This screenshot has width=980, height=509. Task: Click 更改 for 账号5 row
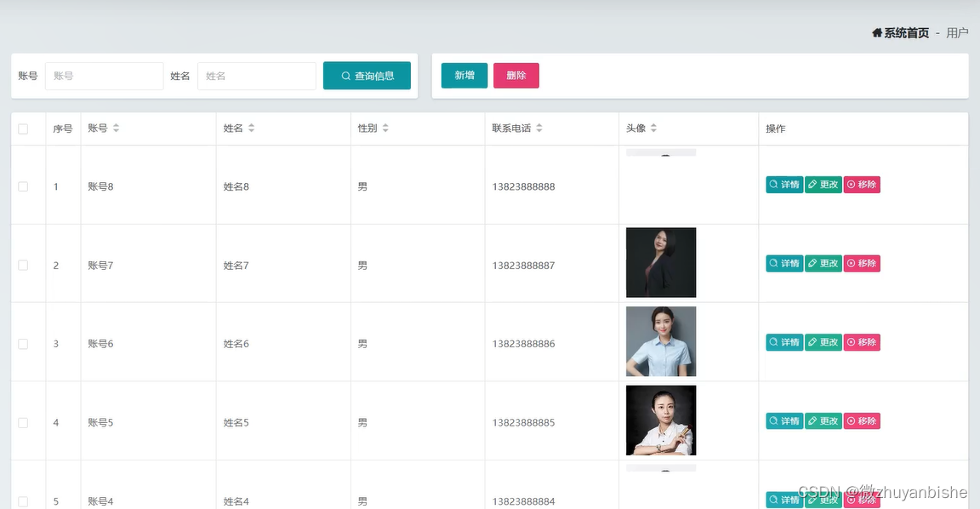click(x=823, y=420)
